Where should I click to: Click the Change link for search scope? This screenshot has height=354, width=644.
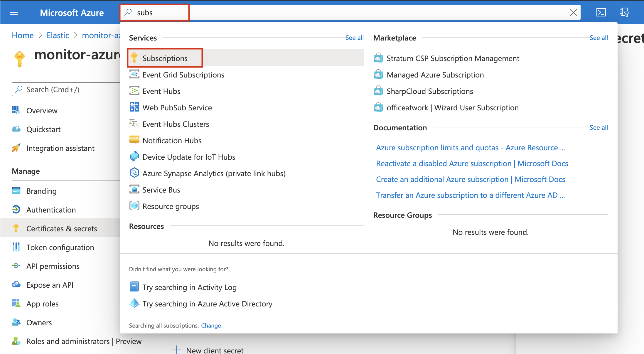pos(211,325)
